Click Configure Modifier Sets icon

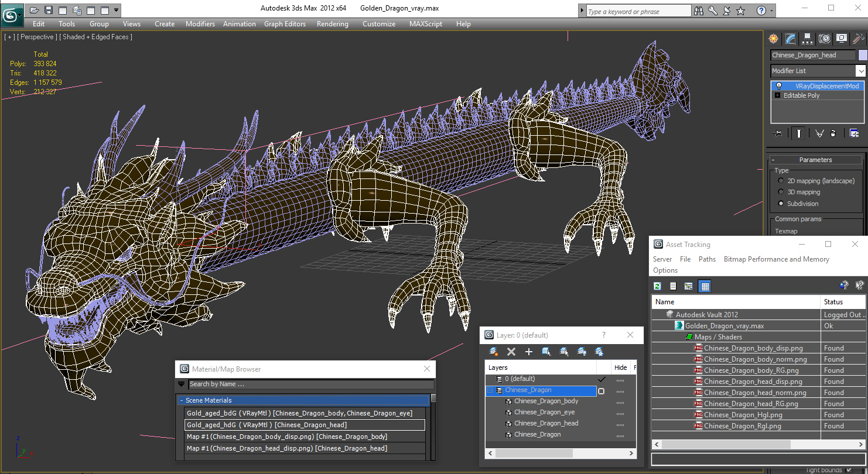click(x=854, y=133)
